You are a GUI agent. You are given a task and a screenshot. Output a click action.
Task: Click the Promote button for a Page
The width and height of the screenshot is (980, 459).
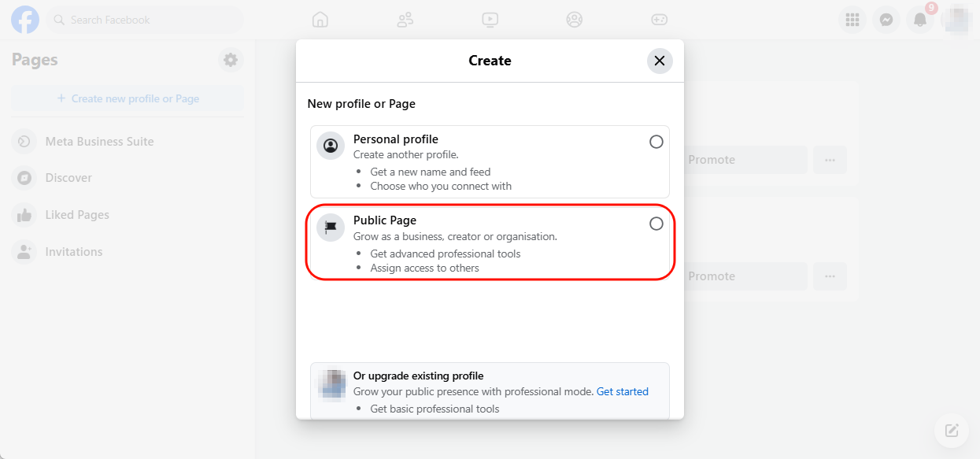point(745,160)
